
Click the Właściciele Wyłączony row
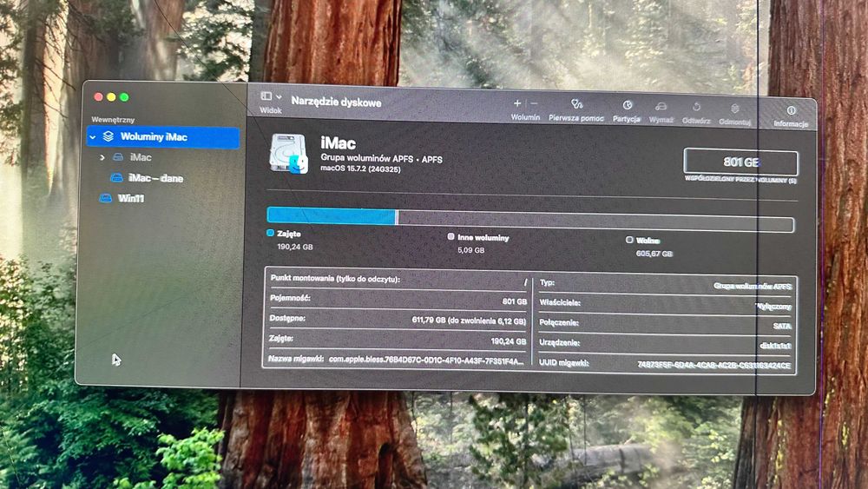pos(666,305)
